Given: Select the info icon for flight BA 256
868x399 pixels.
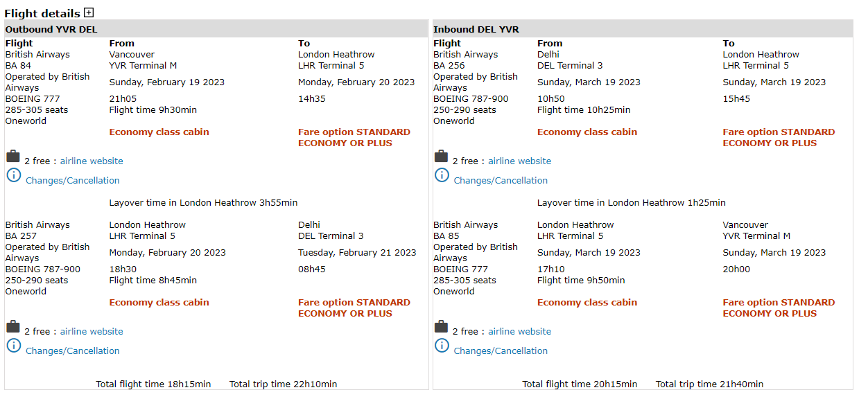Looking at the screenshot, I should click(441, 175).
